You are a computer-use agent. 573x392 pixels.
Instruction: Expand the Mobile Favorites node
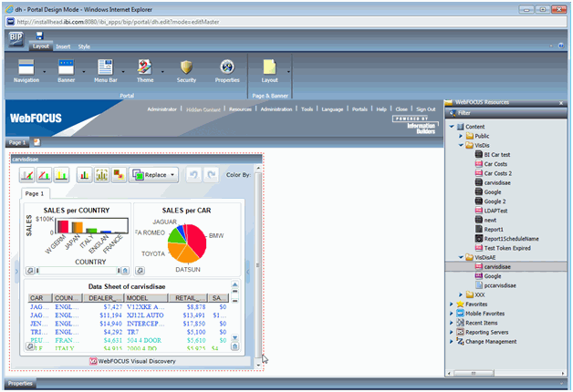pyautogui.click(x=452, y=314)
